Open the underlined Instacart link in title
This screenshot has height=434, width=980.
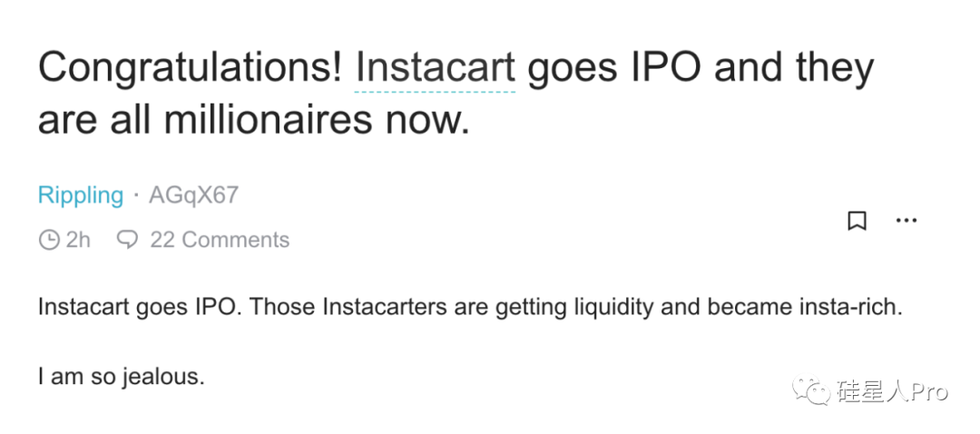[435, 67]
